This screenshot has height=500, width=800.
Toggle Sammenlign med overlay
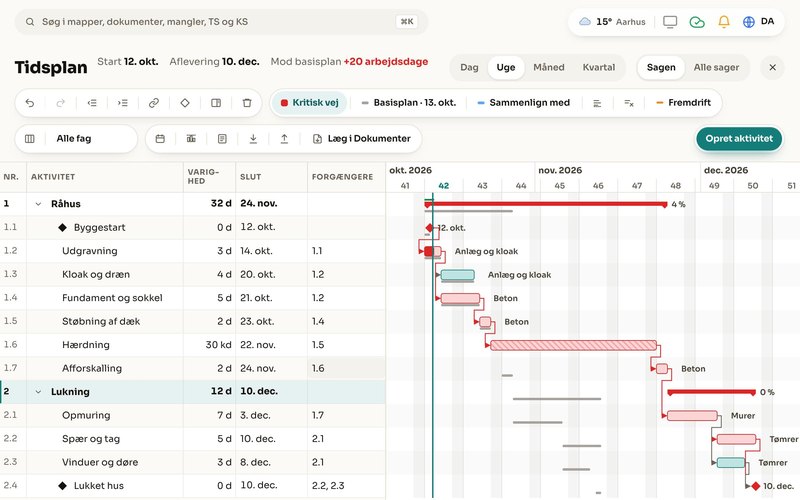pos(523,103)
